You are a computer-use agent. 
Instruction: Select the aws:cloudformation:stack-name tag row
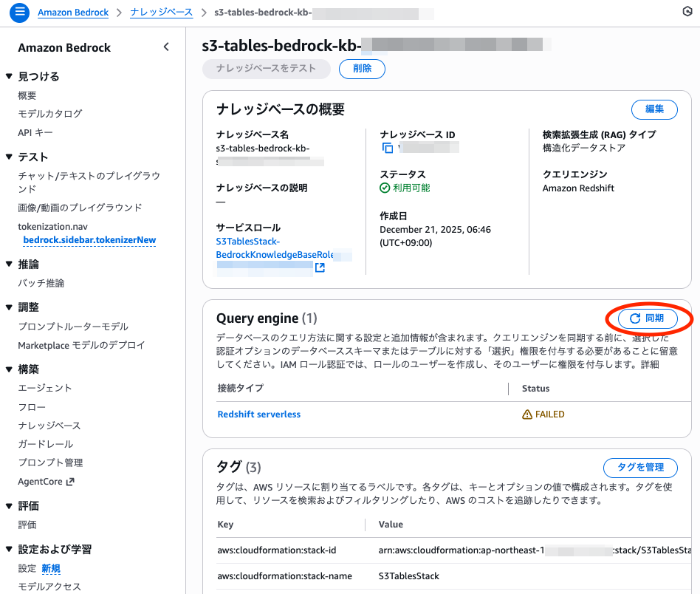279,576
